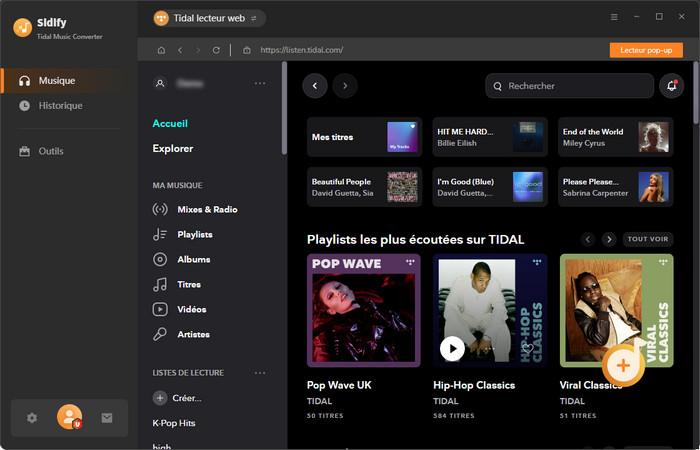The image size is (700, 450).
Task: Click Tout voir for top playlists
Action: [648, 239]
